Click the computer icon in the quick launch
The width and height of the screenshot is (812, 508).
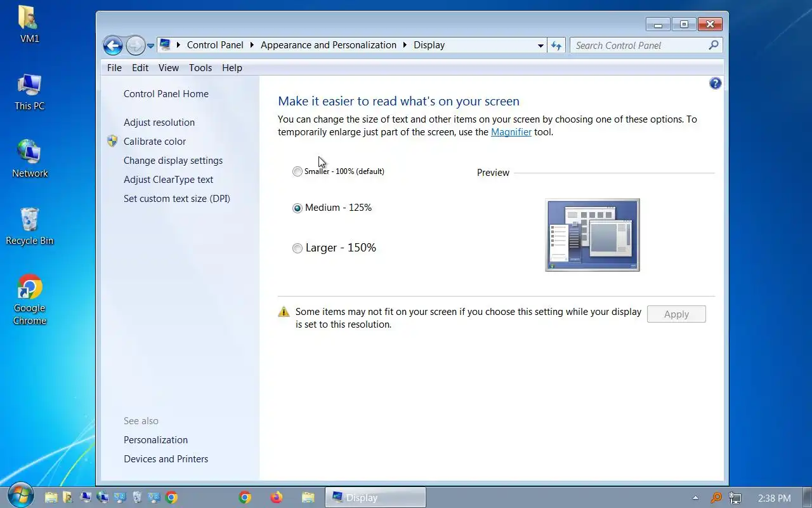tap(85, 497)
